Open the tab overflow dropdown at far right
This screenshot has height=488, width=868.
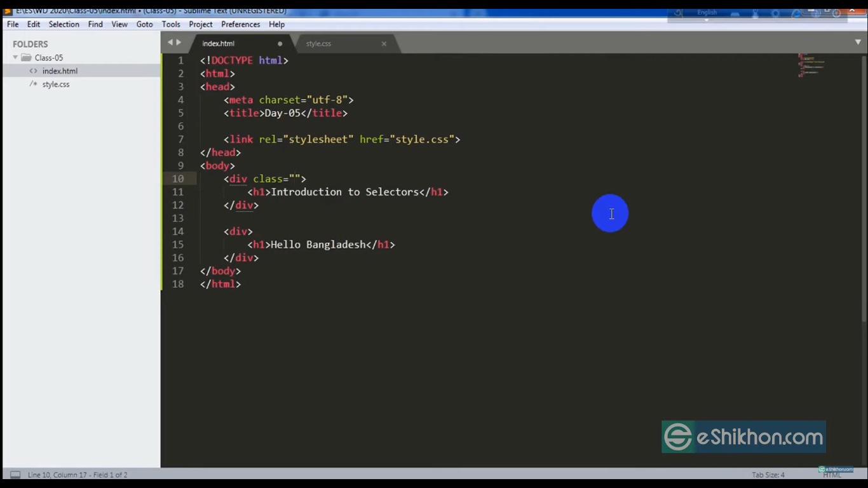858,43
